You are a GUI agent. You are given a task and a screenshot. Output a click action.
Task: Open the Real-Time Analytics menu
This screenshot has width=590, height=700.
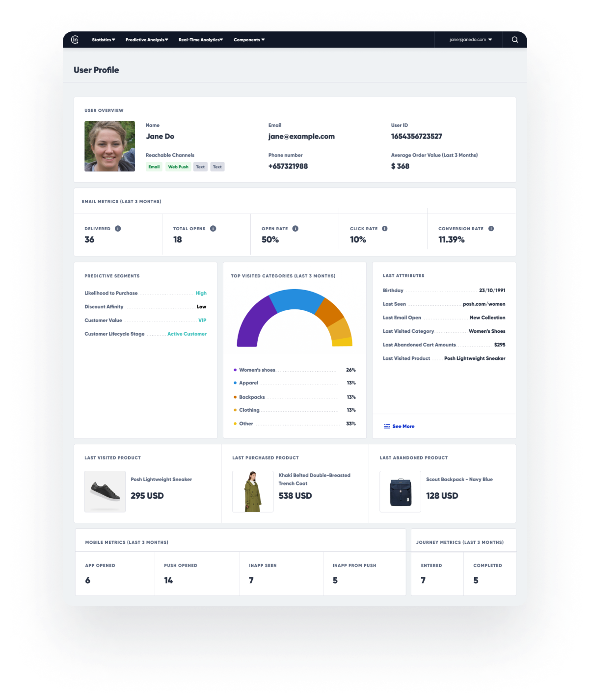pos(201,40)
